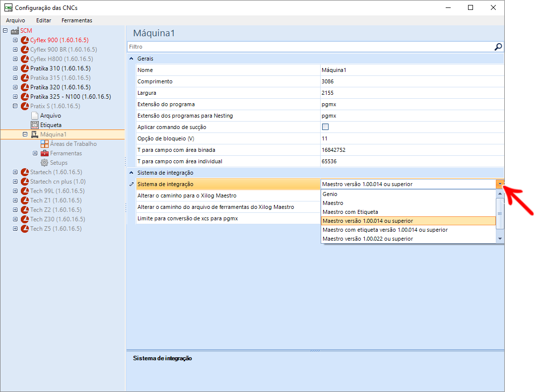
Task: Click Extensão do programa value pgmx
Action: 412,104
